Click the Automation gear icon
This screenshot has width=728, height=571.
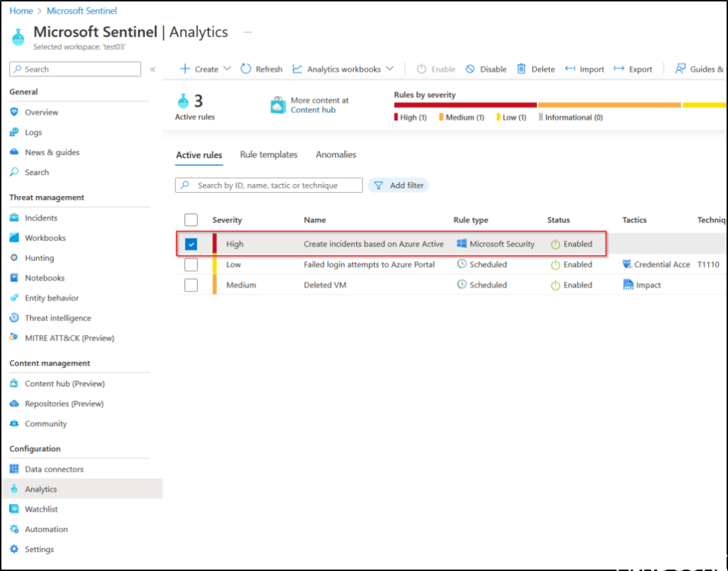click(x=14, y=529)
